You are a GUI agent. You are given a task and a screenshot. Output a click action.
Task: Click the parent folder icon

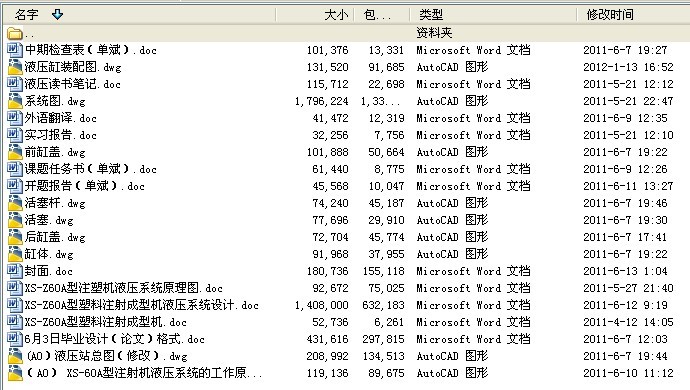15,33
